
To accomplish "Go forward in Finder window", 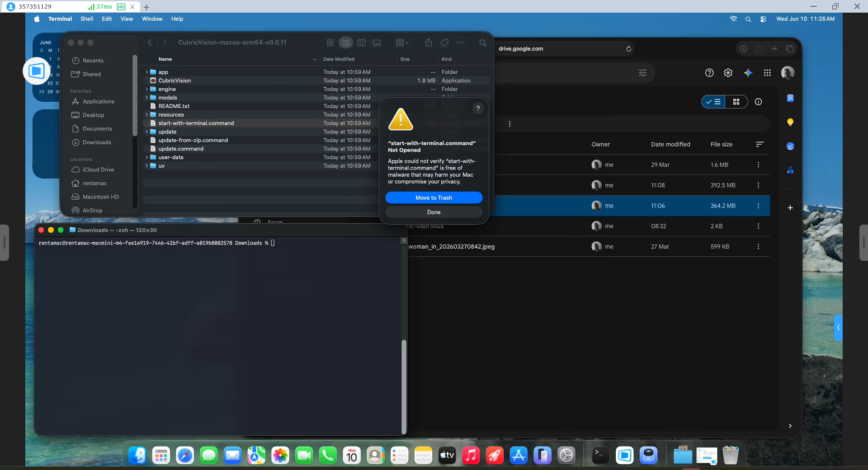I will coord(165,42).
